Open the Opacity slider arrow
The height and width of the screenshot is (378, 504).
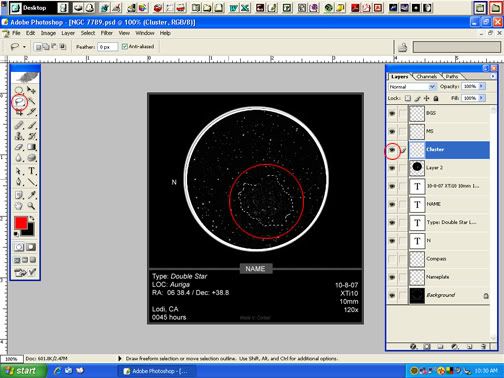(x=481, y=86)
